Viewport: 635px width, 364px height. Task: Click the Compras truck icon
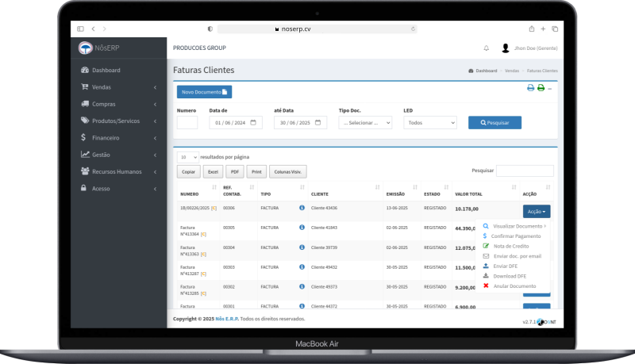[85, 104]
